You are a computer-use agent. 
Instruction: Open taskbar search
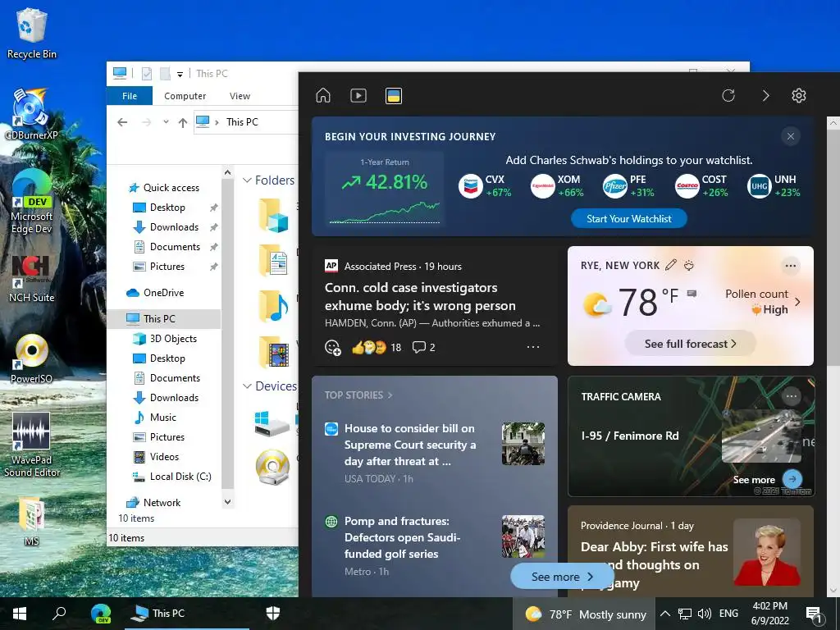(59, 614)
